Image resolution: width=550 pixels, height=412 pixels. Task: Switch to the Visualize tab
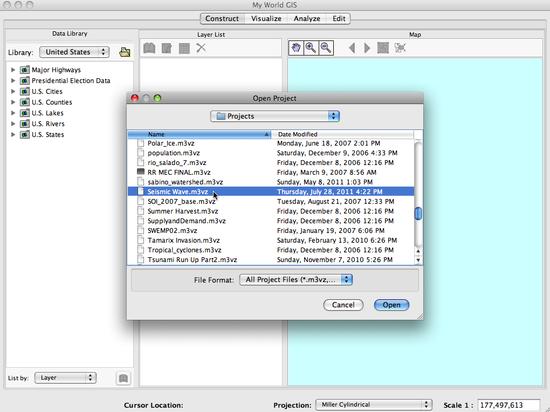pos(266,19)
